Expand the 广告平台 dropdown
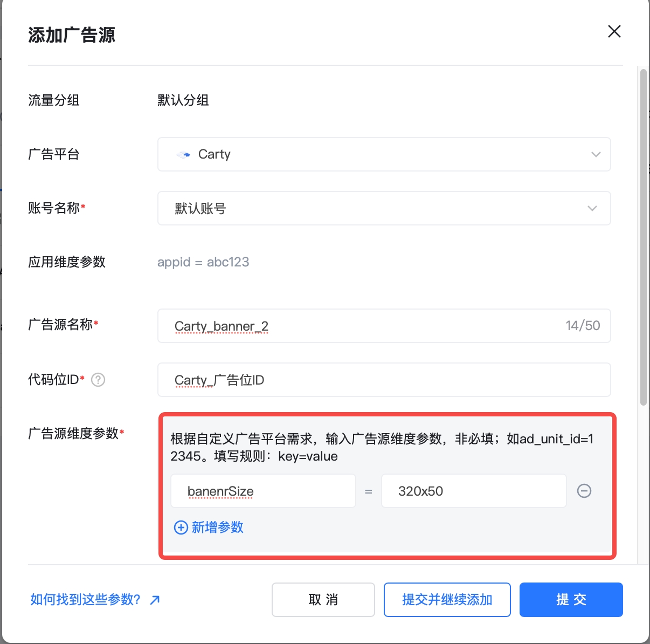The height and width of the screenshot is (644, 650). (x=596, y=154)
